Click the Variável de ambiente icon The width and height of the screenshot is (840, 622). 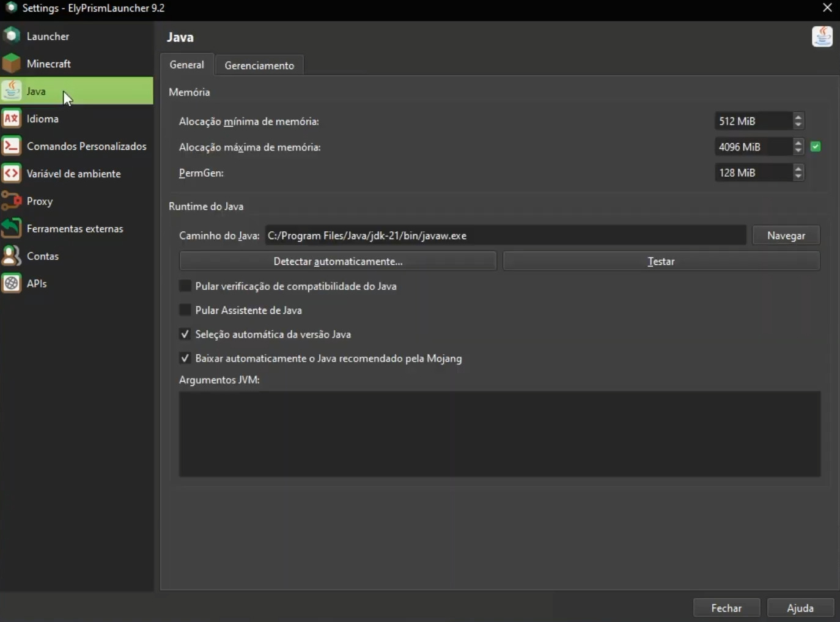12,173
